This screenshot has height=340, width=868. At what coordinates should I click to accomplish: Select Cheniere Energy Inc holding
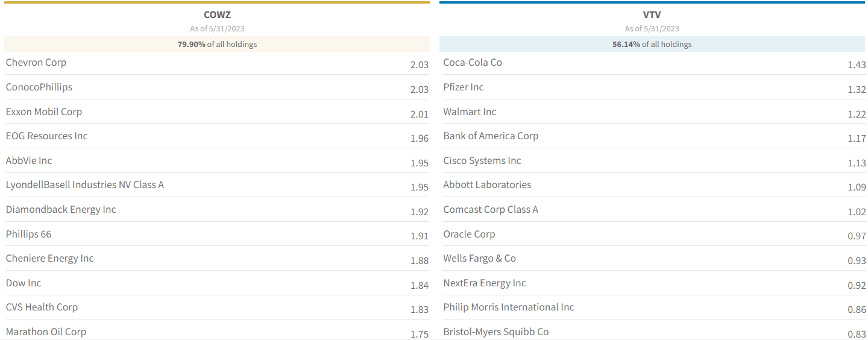click(50, 259)
